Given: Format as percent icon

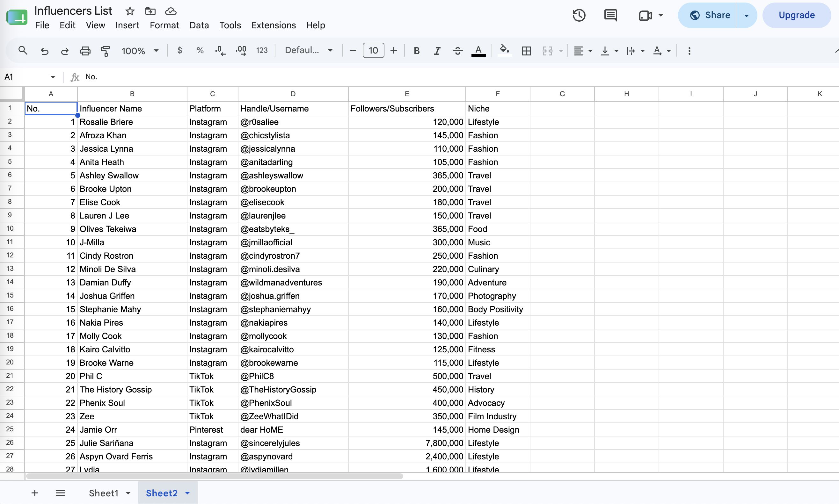Looking at the screenshot, I should [200, 51].
